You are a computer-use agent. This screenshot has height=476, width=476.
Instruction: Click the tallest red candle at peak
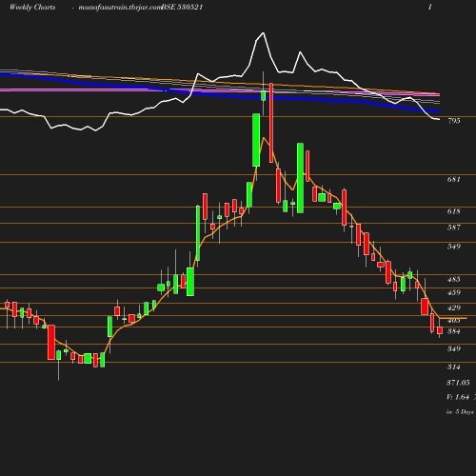(x=271, y=123)
